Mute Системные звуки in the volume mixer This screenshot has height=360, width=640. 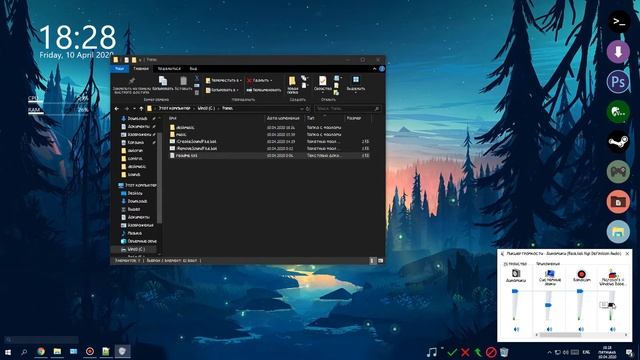[549, 329]
